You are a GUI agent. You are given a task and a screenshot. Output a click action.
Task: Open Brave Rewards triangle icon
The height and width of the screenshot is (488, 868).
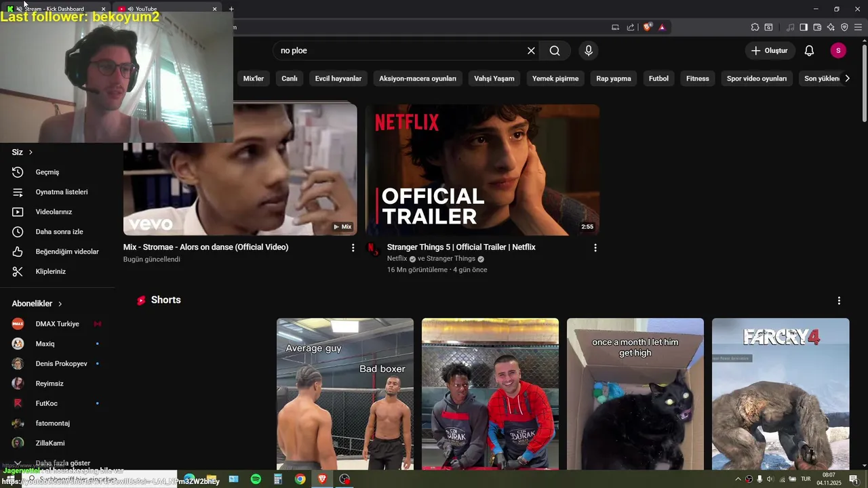click(x=662, y=27)
